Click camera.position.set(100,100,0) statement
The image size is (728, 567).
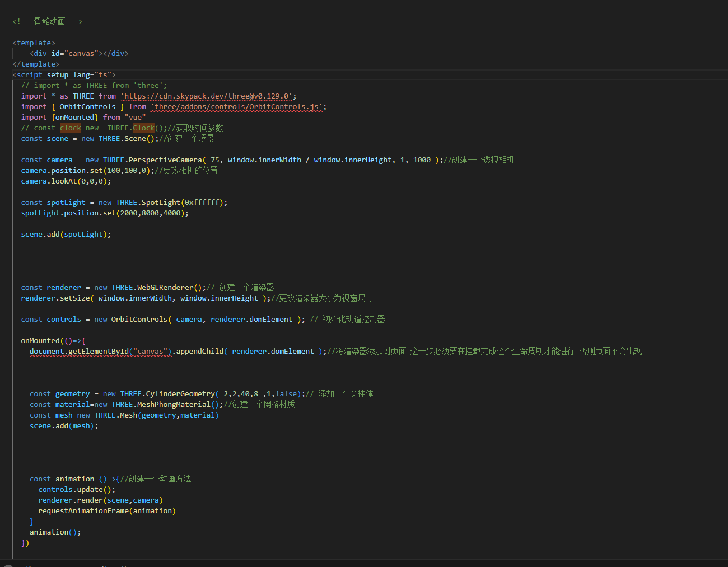(88, 171)
